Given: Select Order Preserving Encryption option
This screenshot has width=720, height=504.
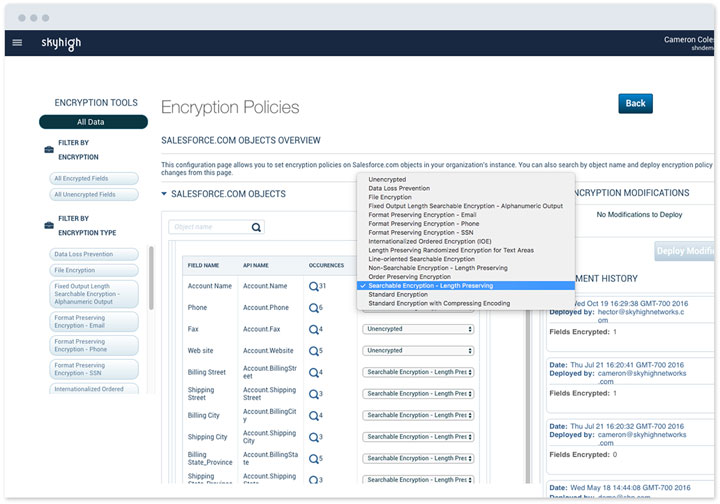Looking at the screenshot, I should (x=466, y=277).
